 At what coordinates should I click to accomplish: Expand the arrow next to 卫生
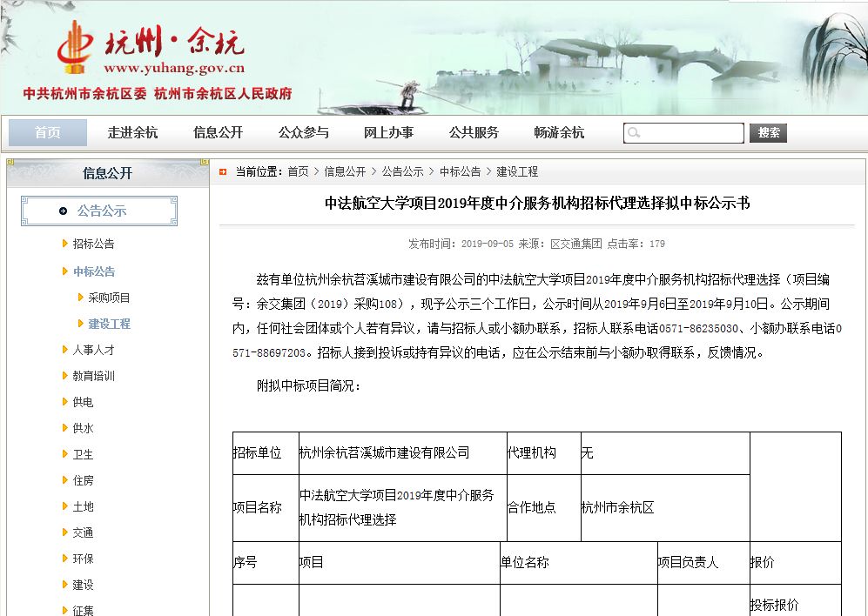point(64,454)
